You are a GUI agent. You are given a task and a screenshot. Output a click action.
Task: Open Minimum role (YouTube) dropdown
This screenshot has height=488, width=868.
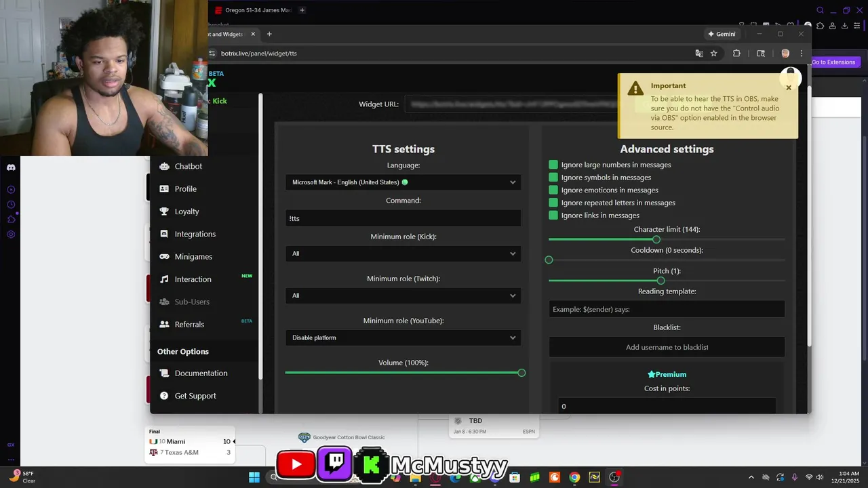tap(403, 338)
